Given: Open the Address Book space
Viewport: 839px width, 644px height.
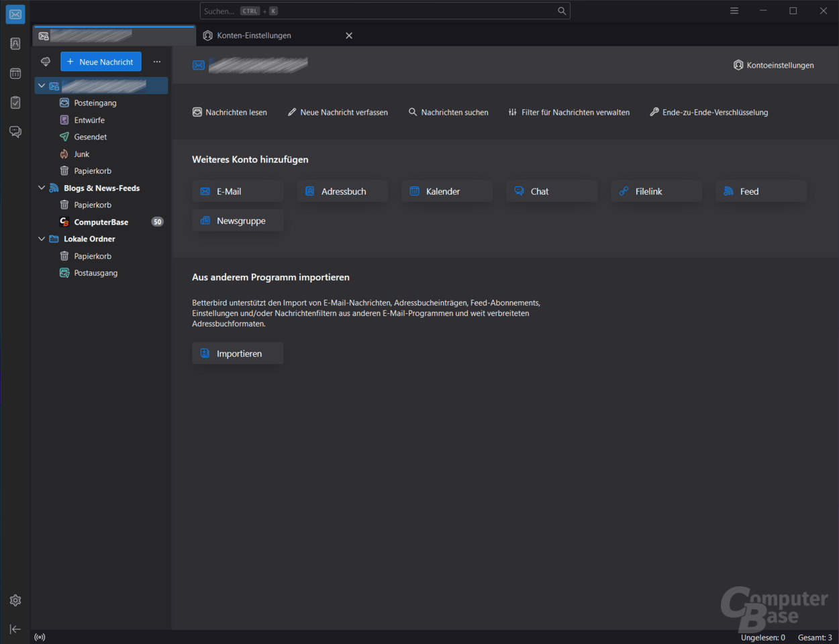Looking at the screenshot, I should tap(15, 43).
